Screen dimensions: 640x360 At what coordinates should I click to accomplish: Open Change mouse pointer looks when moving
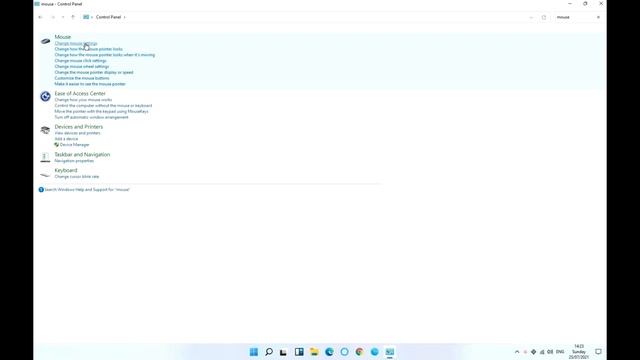pyautogui.click(x=105, y=55)
